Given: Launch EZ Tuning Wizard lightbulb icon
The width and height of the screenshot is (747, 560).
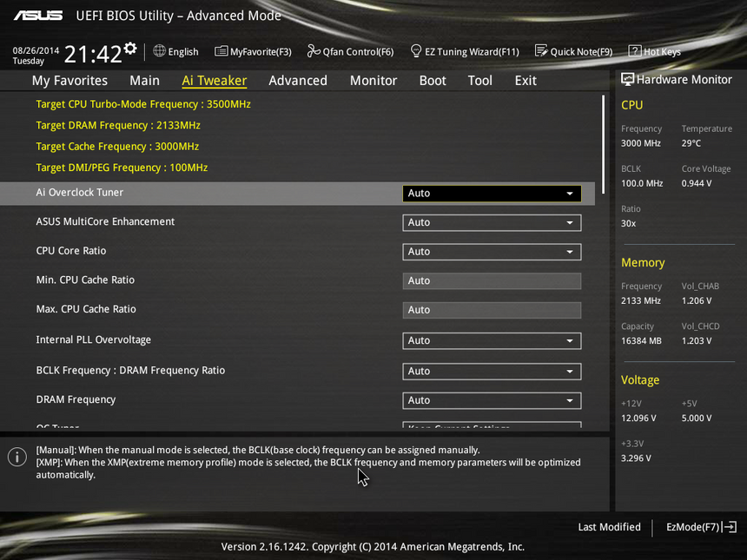Looking at the screenshot, I should (416, 51).
